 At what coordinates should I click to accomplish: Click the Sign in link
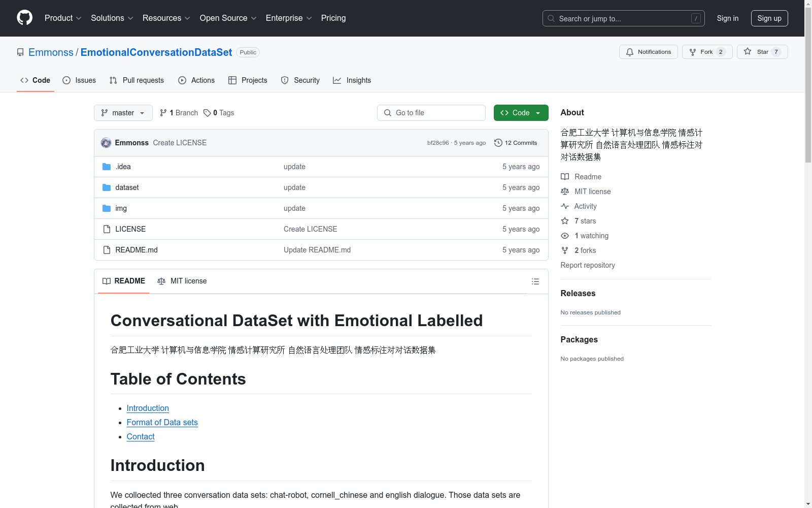tap(728, 18)
